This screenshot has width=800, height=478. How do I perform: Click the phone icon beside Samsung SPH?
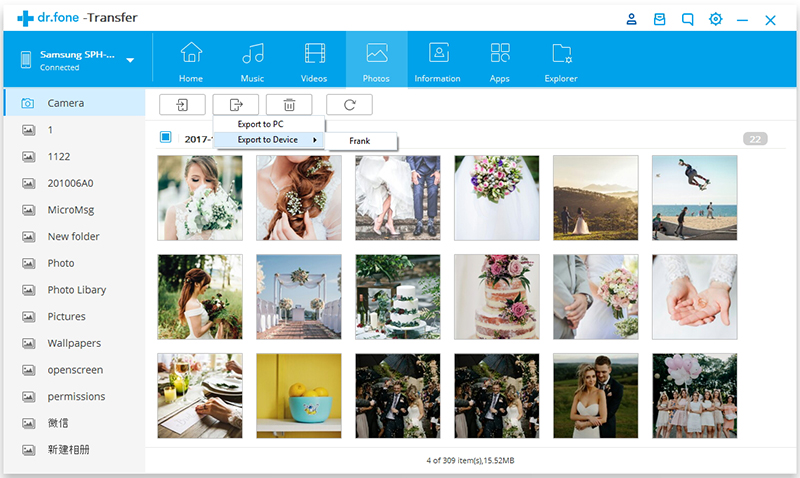[26, 60]
